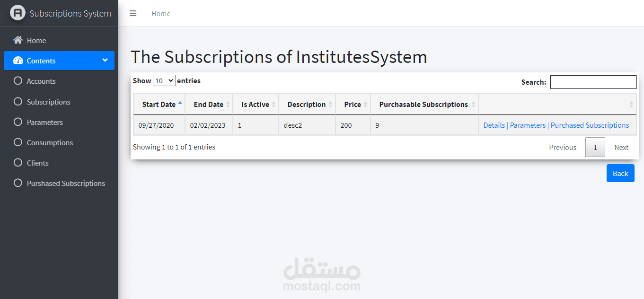644x299 pixels.
Task: Collapse the Contents menu chevron
Action: pos(105,61)
